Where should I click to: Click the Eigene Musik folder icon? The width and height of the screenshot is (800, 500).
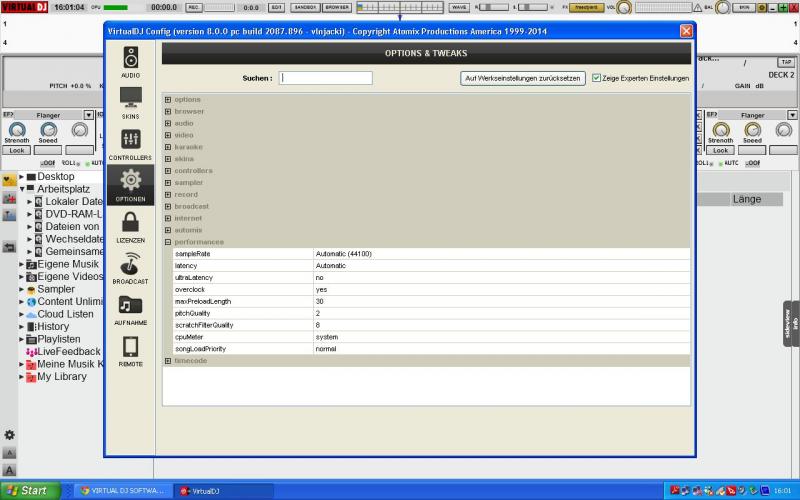click(31, 264)
